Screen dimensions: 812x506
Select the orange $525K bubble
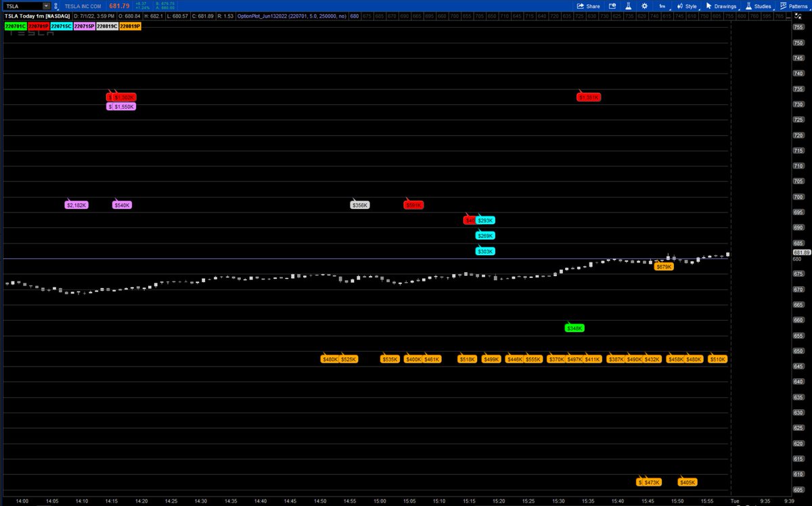(348, 359)
